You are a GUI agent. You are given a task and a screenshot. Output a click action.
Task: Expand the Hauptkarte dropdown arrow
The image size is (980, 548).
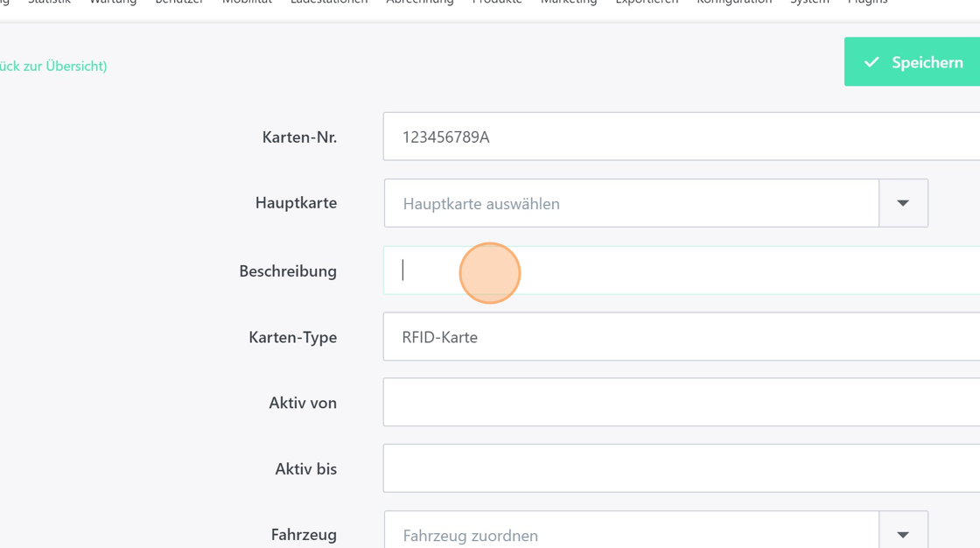pyautogui.click(x=903, y=203)
